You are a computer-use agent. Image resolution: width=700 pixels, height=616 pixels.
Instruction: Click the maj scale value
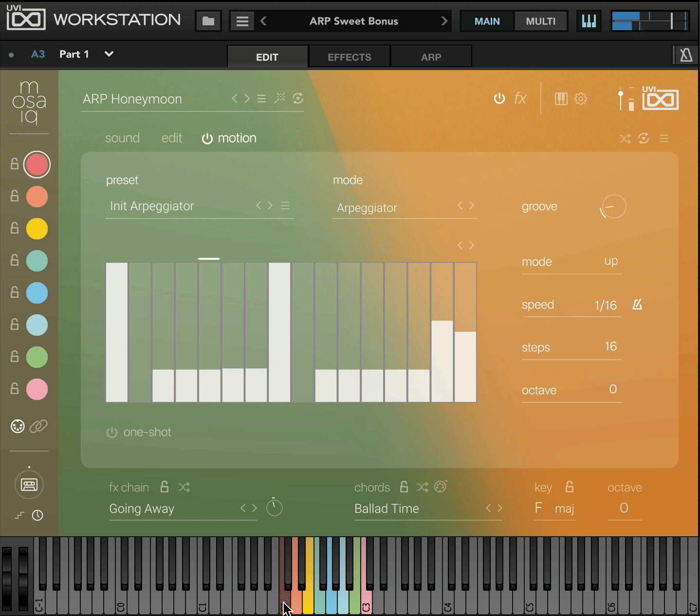click(x=564, y=508)
